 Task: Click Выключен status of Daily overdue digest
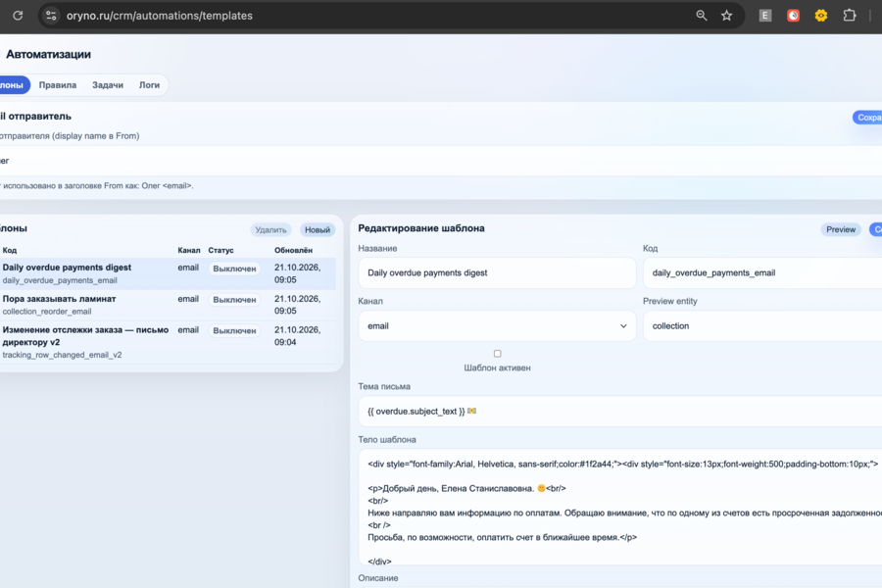[234, 269]
